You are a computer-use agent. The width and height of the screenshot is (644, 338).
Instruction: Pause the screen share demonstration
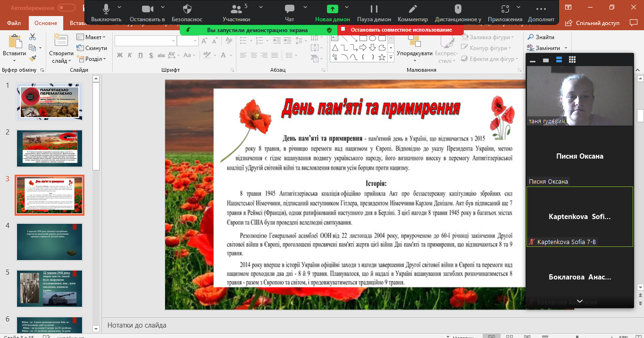pyautogui.click(x=374, y=12)
